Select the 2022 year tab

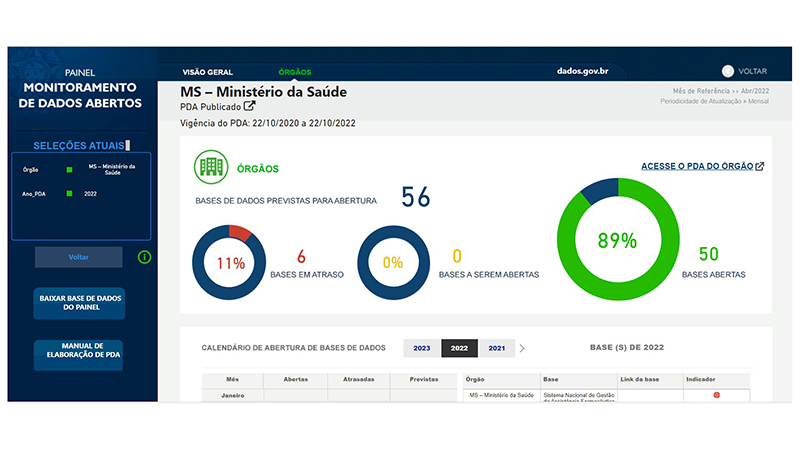click(459, 348)
